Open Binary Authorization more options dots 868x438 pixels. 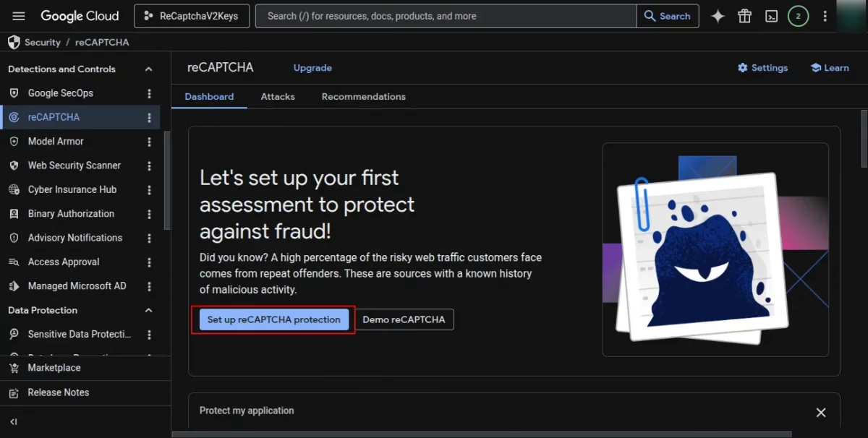[150, 214]
